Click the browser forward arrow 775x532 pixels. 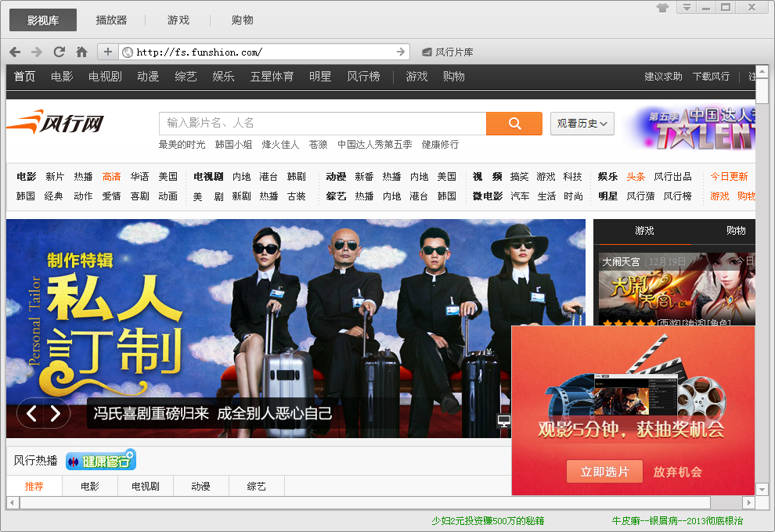pyautogui.click(x=37, y=52)
